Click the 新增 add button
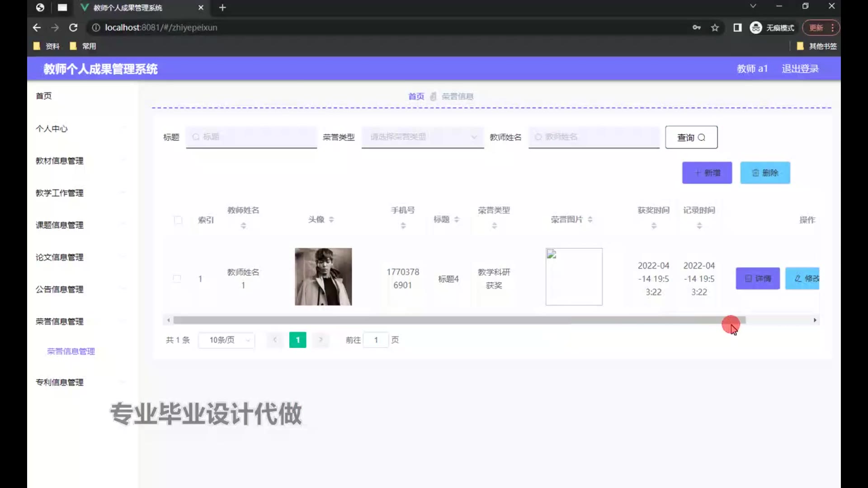Image resolution: width=868 pixels, height=488 pixels. pos(707,173)
